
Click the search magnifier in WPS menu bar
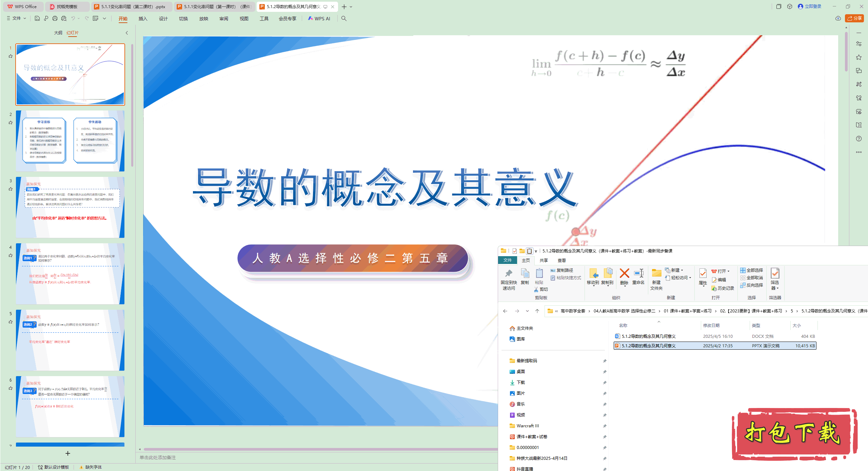(344, 19)
